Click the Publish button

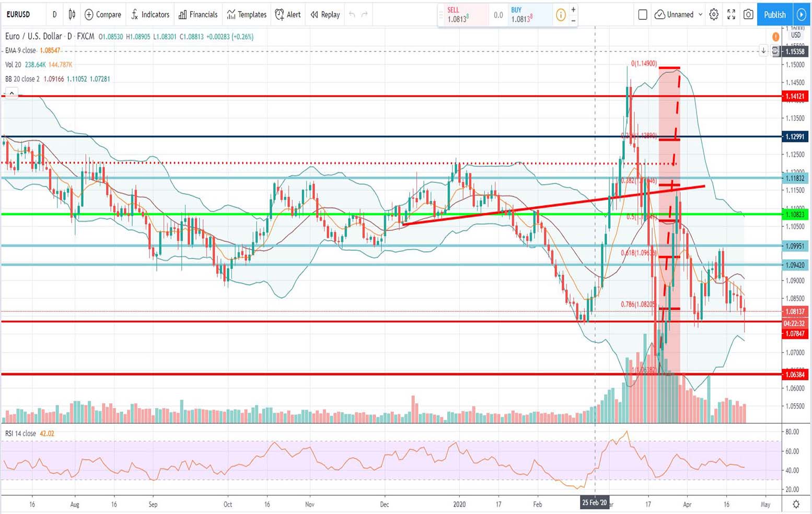(x=774, y=15)
